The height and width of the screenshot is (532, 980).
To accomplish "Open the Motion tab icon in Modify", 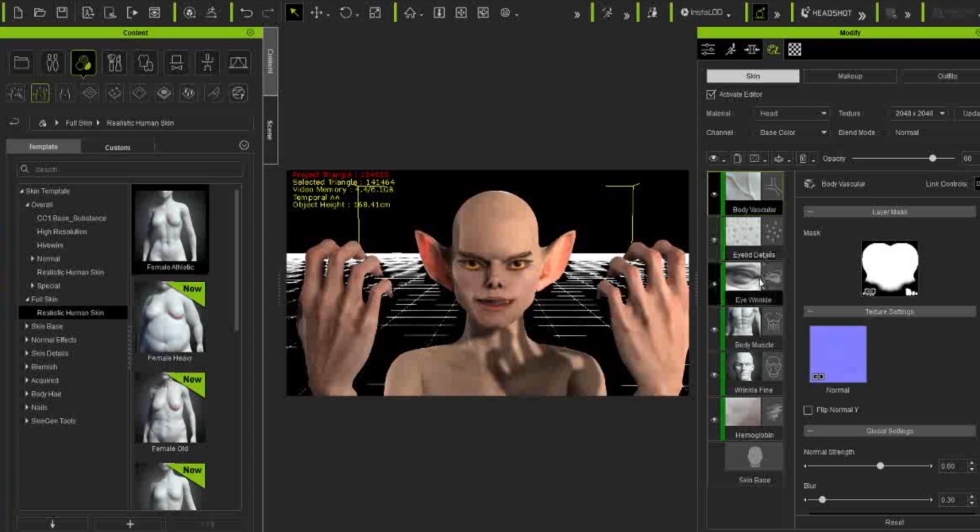I will coord(730,49).
